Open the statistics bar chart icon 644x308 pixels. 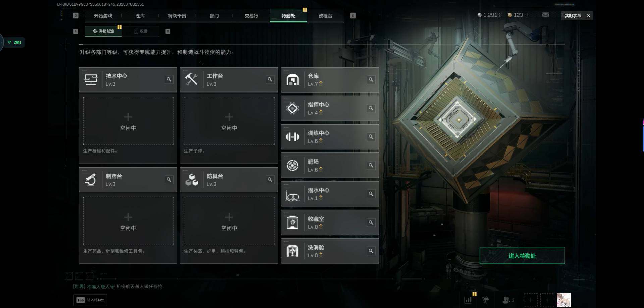(x=468, y=300)
